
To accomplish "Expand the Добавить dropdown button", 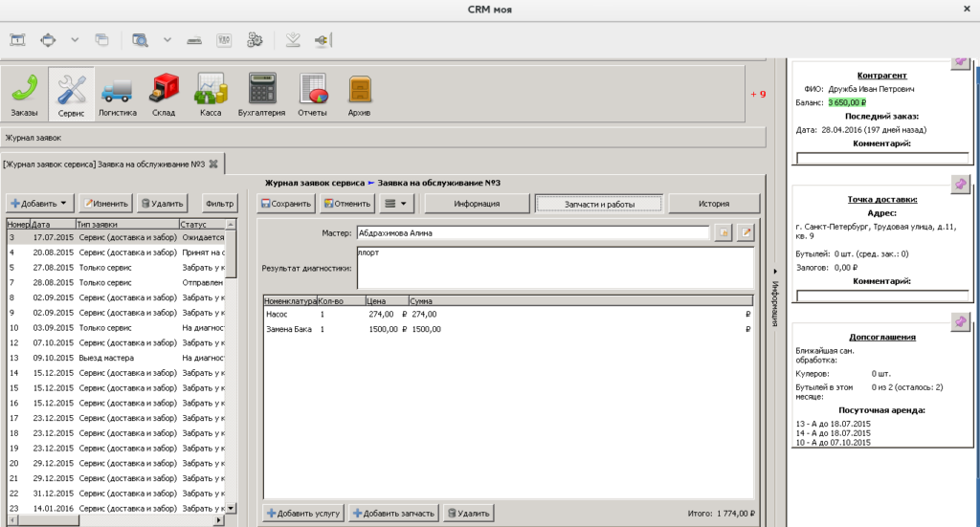I will [x=40, y=204].
